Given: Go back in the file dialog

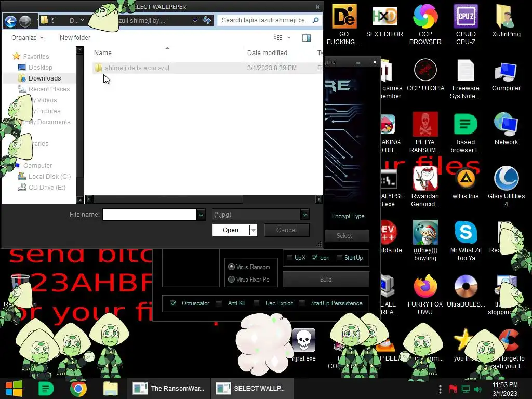Looking at the screenshot, I should point(10,21).
